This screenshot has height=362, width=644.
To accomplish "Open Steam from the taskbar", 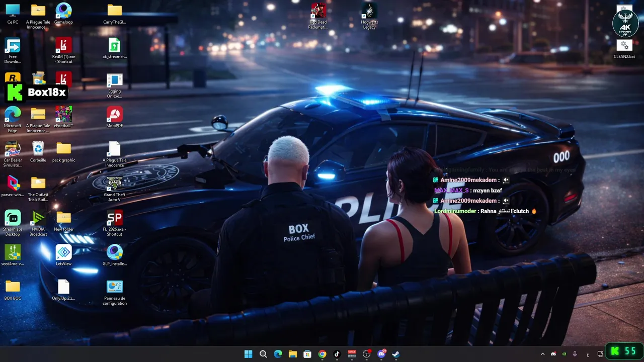I will coord(396,354).
